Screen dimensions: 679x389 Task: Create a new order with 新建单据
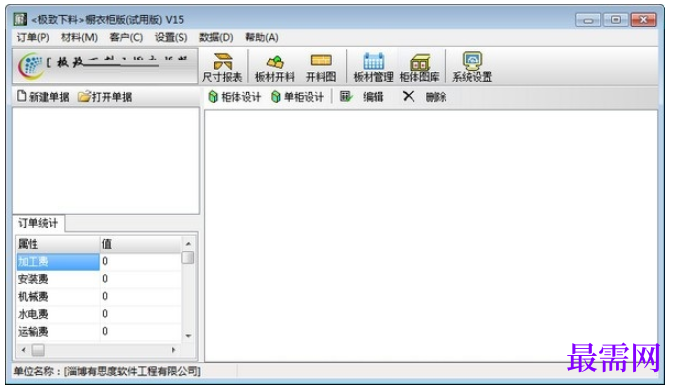43,97
